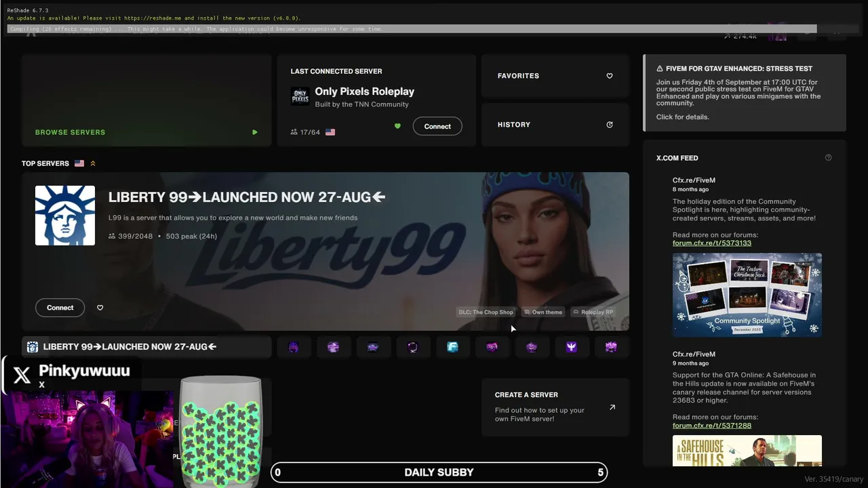Click the player count icon for Only Pixels

[x=294, y=132]
